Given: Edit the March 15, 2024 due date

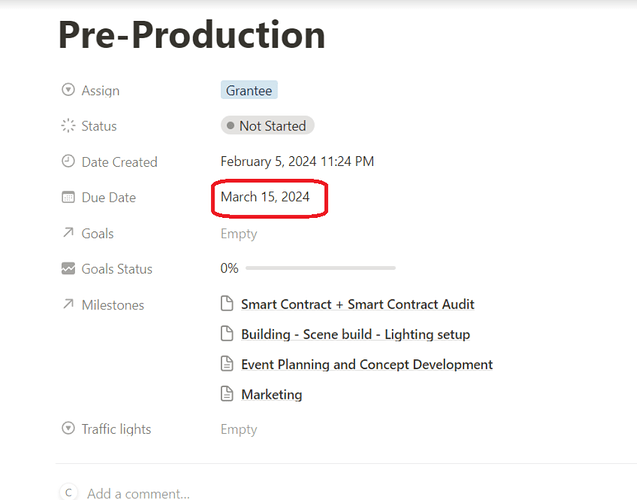Looking at the screenshot, I should (x=265, y=197).
